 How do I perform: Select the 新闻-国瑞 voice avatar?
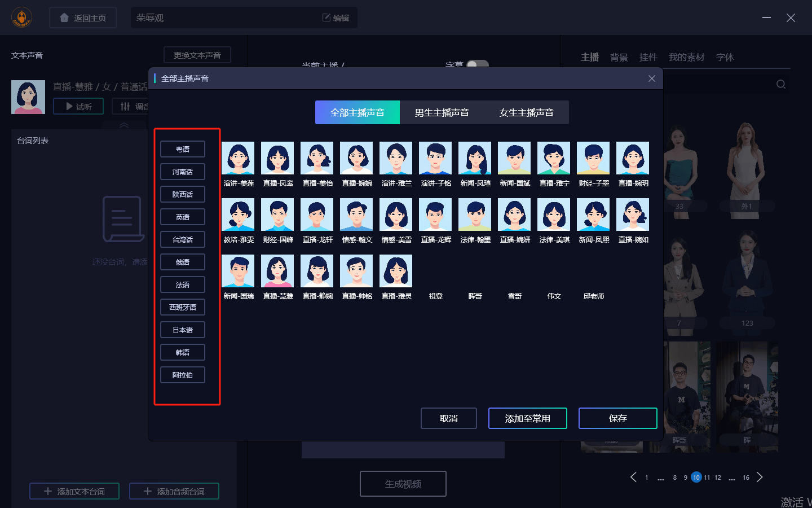(x=238, y=271)
